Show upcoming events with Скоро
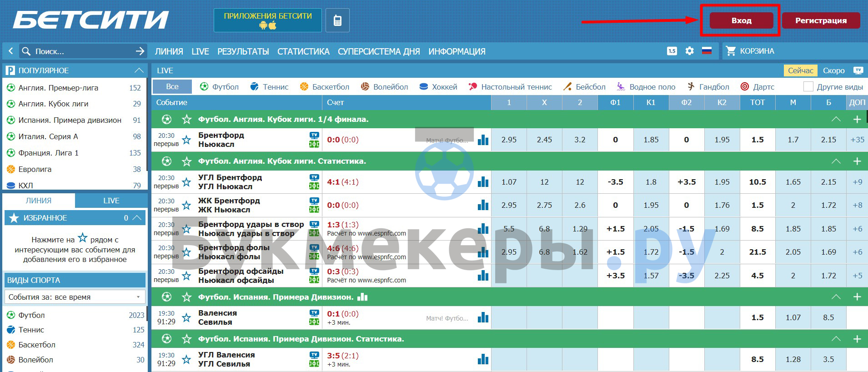The image size is (868, 372). click(833, 70)
